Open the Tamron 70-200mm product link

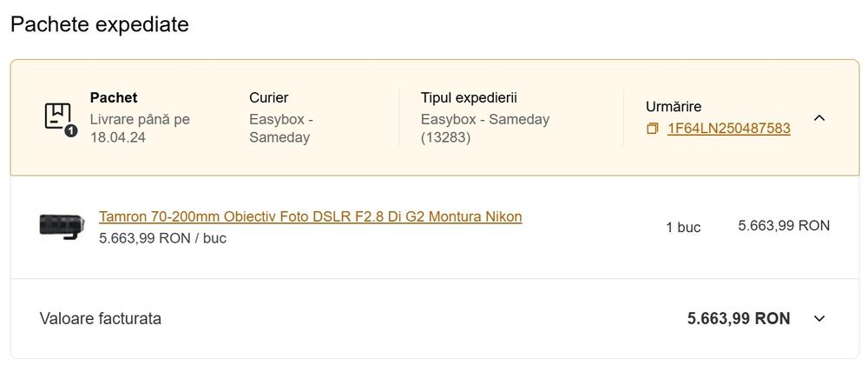point(311,216)
